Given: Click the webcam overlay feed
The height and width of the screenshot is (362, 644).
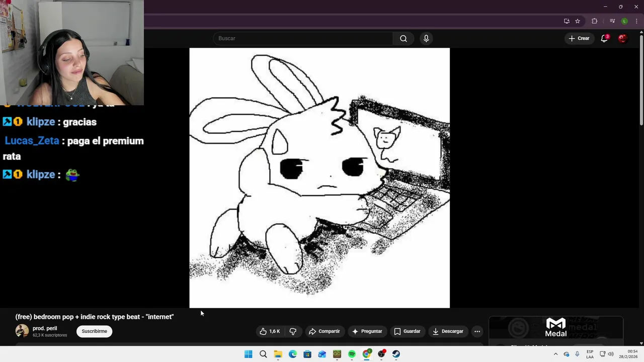Looking at the screenshot, I should [x=72, y=53].
